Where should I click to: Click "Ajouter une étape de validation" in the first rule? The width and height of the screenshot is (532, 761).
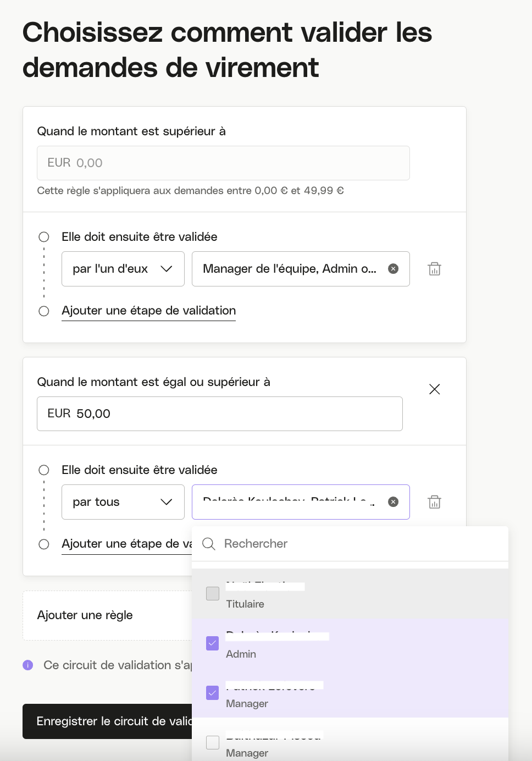148,311
